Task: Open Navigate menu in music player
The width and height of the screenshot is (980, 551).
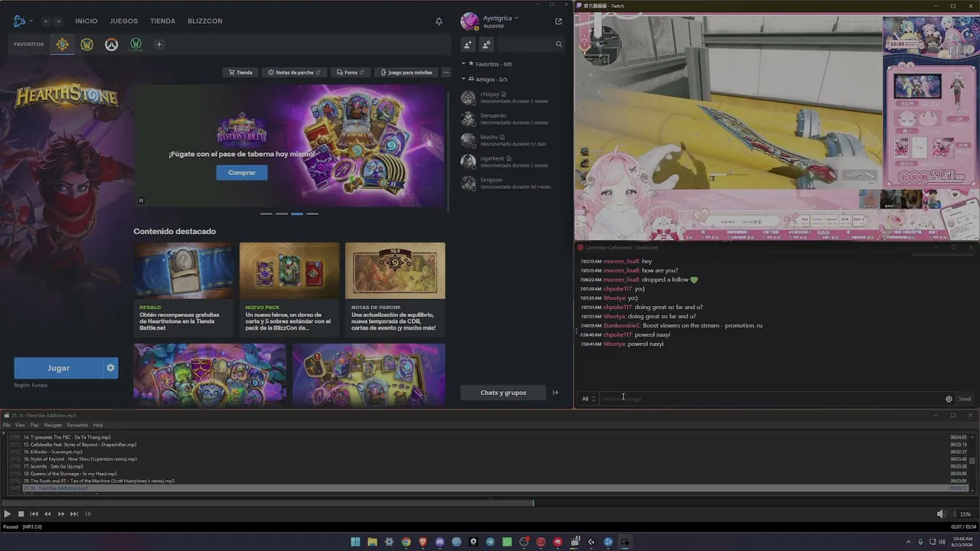Action: click(53, 425)
